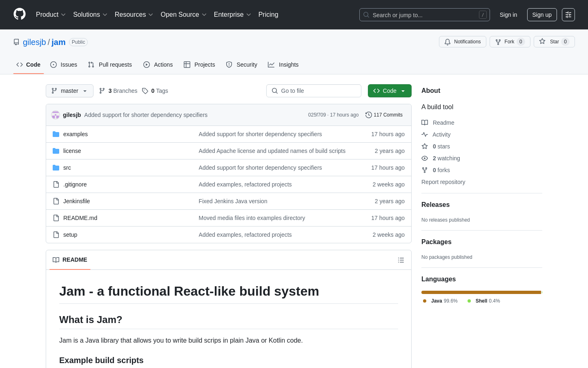Screen dimensions: 588x368
Task: Click the book icon beside Readme link
Action: tap(425, 123)
